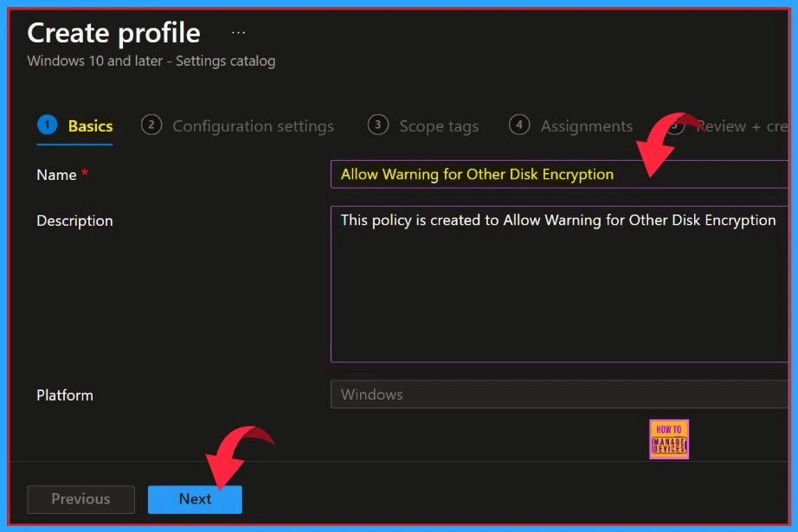Screen dimensions: 798x532
Task: Select the Basics step tab
Action: 75,125
